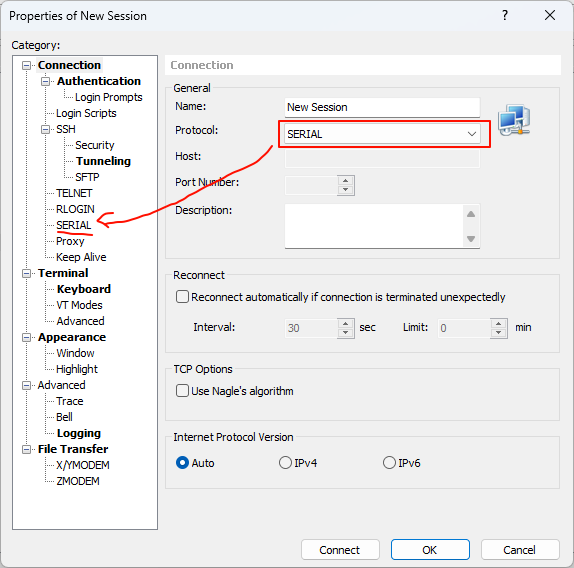
Task: Click the session network computers icon
Action: click(514, 120)
